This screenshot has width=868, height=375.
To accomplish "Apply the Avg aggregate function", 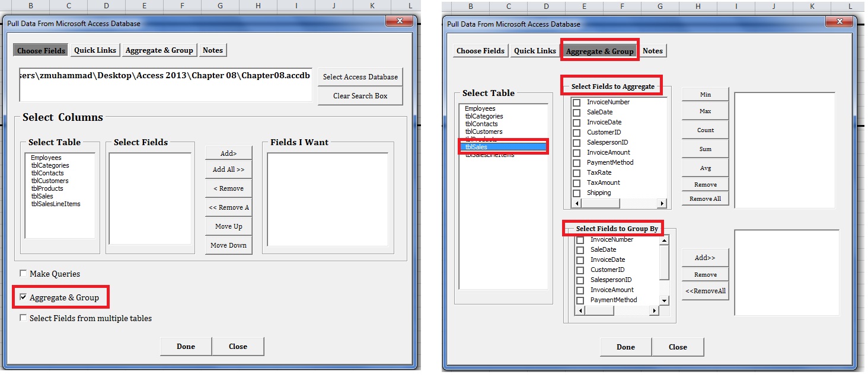I will [x=706, y=168].
